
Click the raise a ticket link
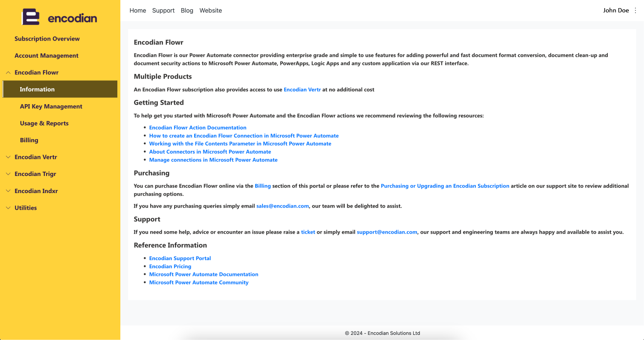coord(308,232)
